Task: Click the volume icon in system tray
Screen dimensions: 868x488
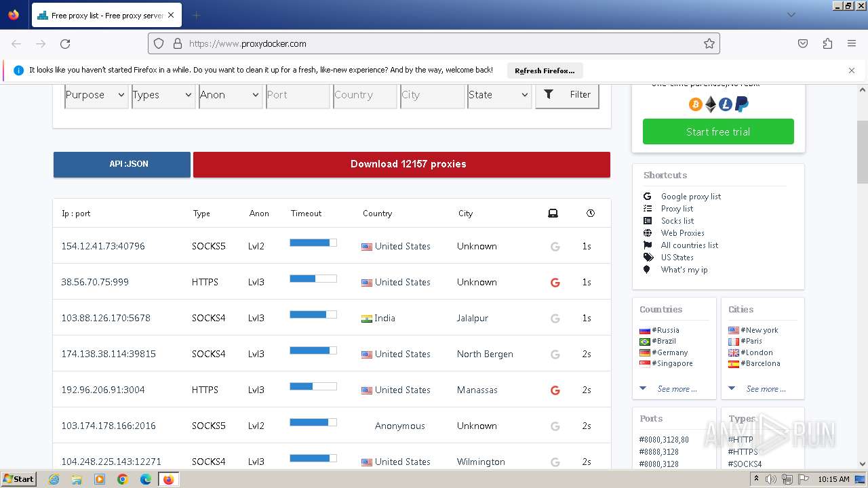Action: point(771,479)
